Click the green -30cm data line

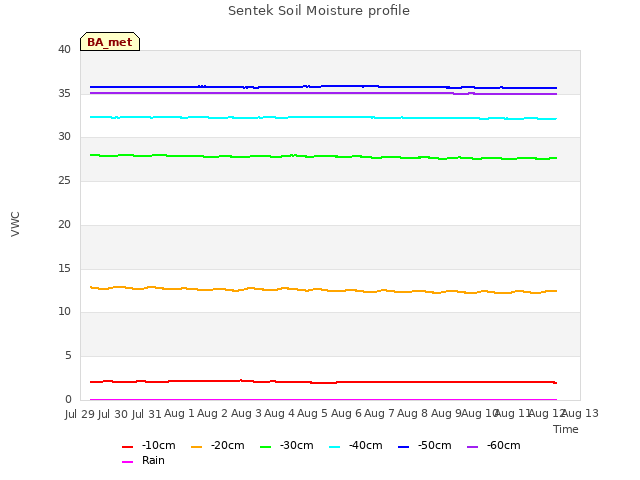323,156
